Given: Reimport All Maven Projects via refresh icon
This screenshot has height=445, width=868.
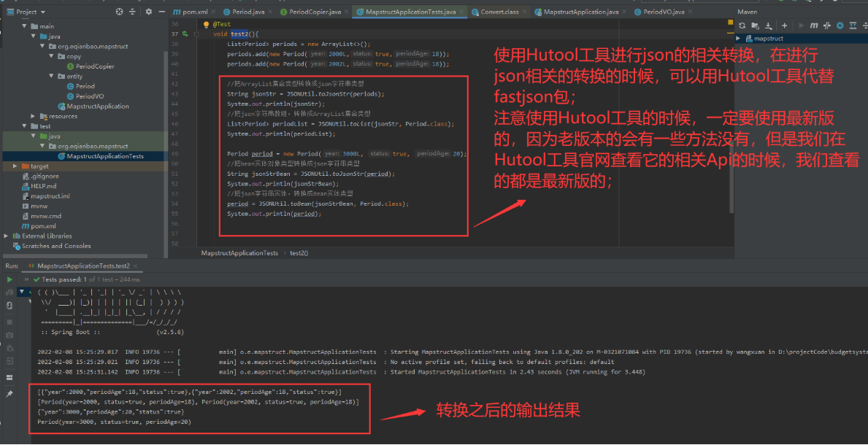Looking at the screenshot, I should [x=742, y=26].
